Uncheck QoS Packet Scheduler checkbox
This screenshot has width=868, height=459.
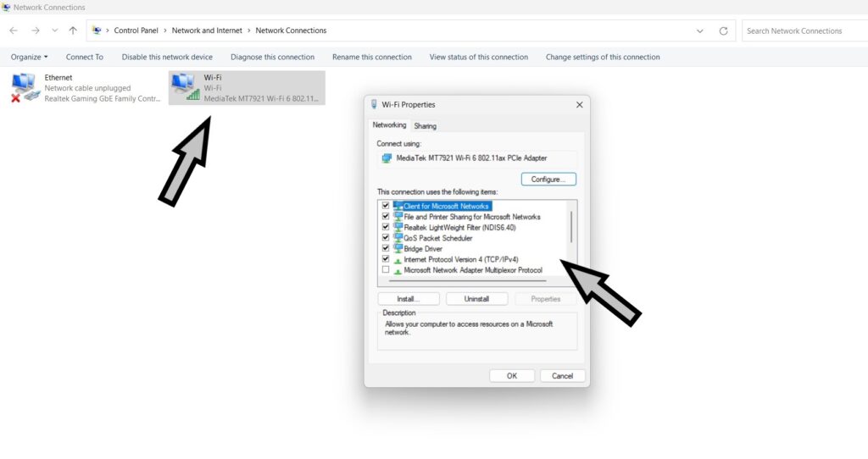[x=386, y=238]
